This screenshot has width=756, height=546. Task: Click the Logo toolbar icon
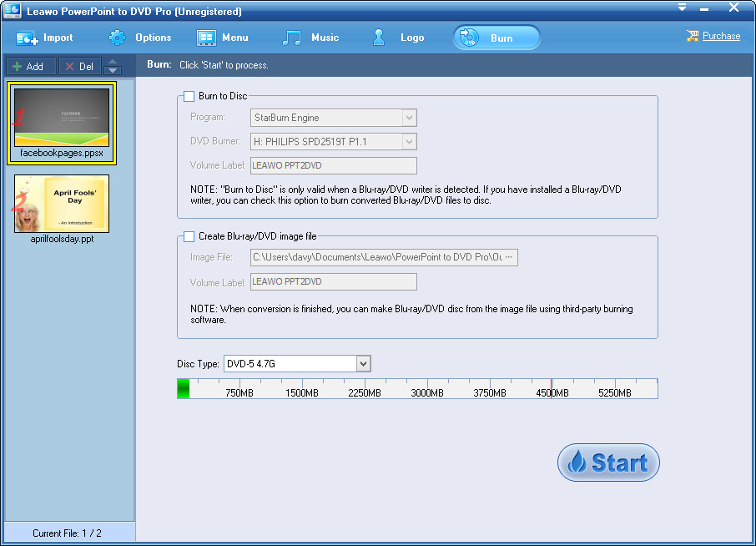380,38
